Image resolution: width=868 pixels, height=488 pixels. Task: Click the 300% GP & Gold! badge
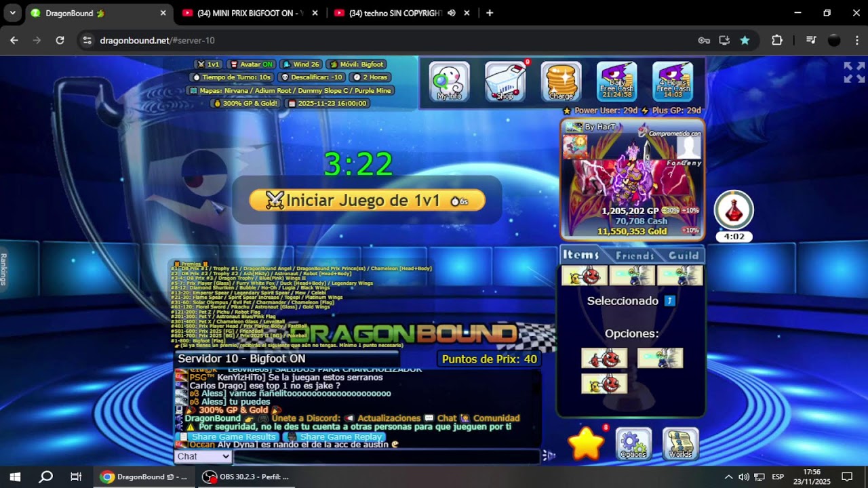tap(245, 104)
